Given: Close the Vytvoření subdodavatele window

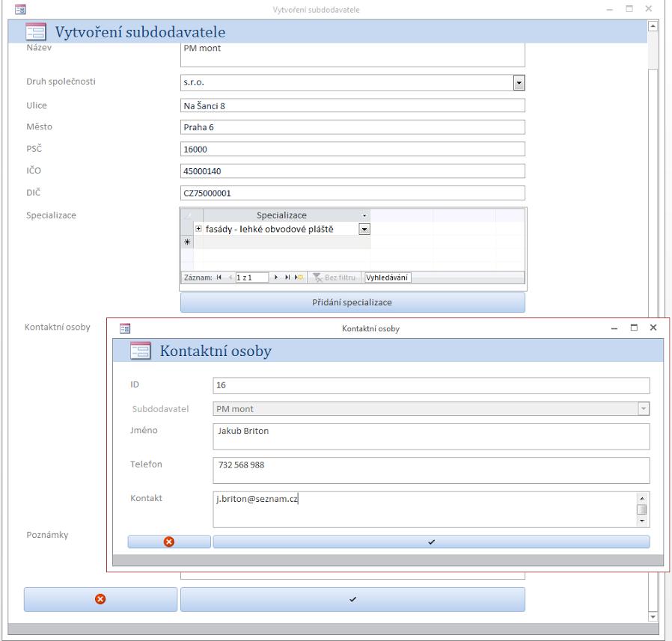Looking at the screenshot, I should 649,8.
